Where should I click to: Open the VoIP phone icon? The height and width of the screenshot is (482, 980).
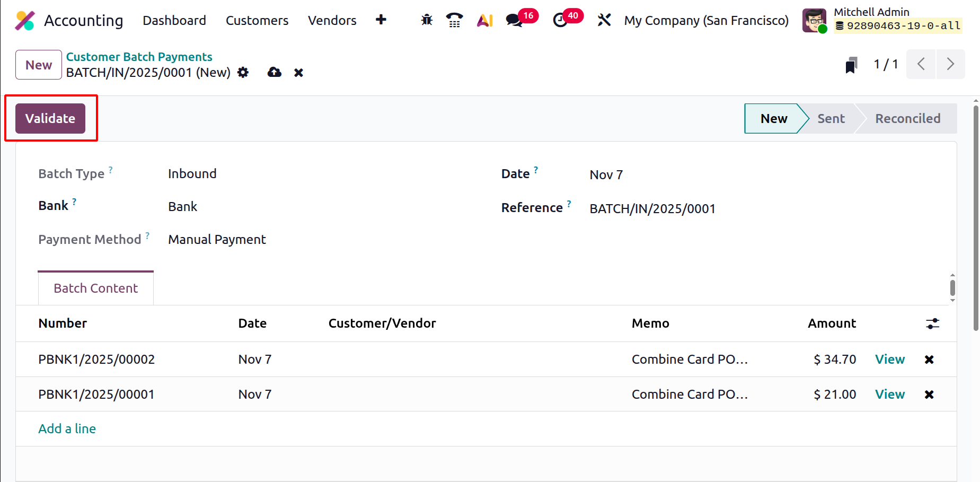pos(454,20)
